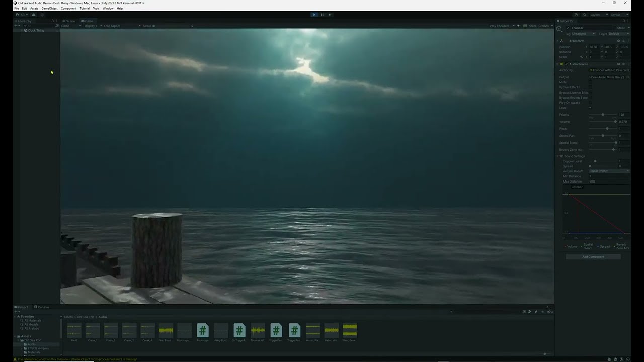The image size is (644, 362).
Task: Switch to the Console tab
Action: [42, 307]
